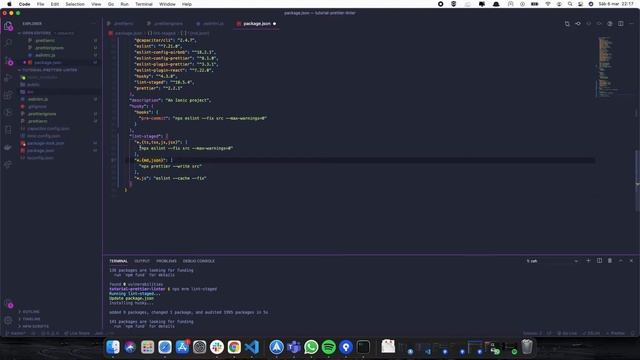Open the Code menu in the menu bar
This screenshot has height=360, width=640.
point(24,4)
